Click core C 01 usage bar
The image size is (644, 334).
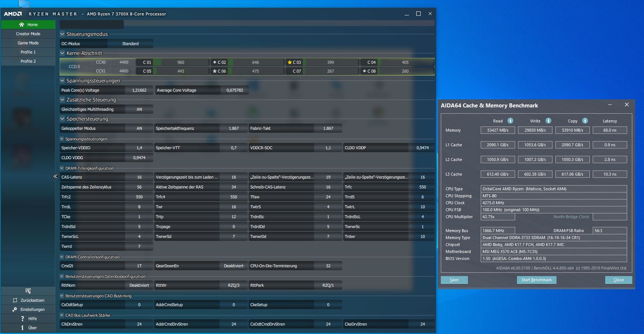pyautogui.click(x=181, y=62)
